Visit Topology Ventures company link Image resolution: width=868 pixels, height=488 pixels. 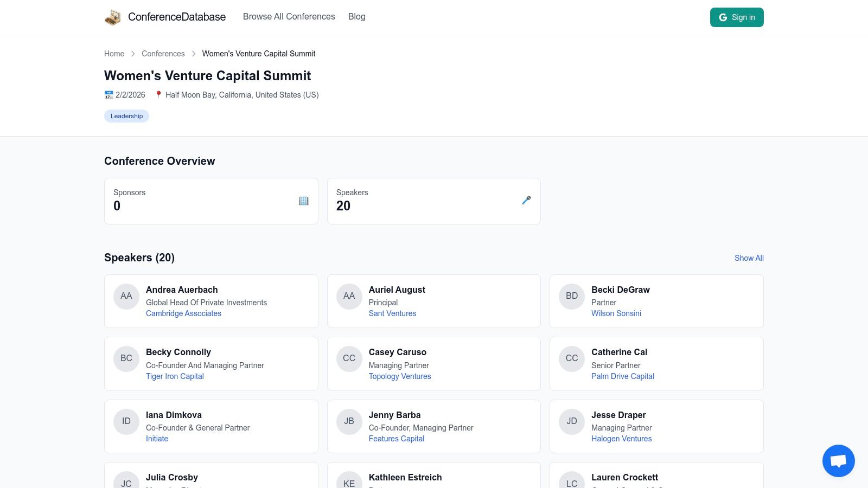(400, 376)
